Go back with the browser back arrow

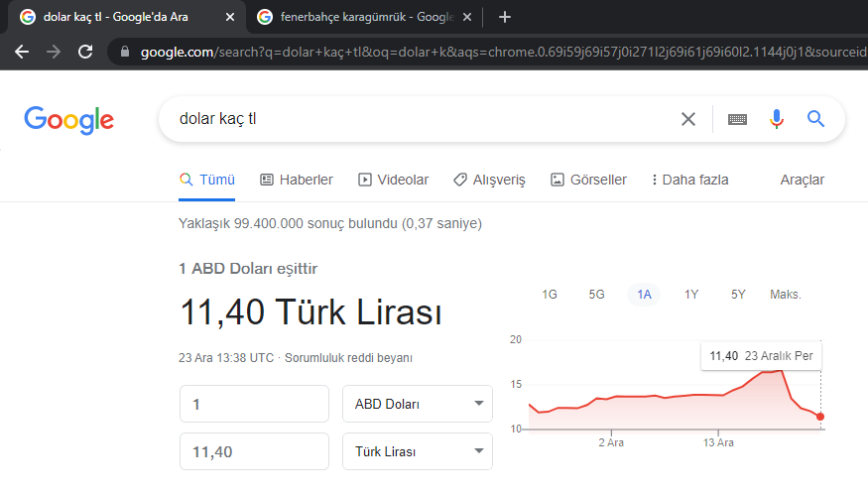click(22, 52)
